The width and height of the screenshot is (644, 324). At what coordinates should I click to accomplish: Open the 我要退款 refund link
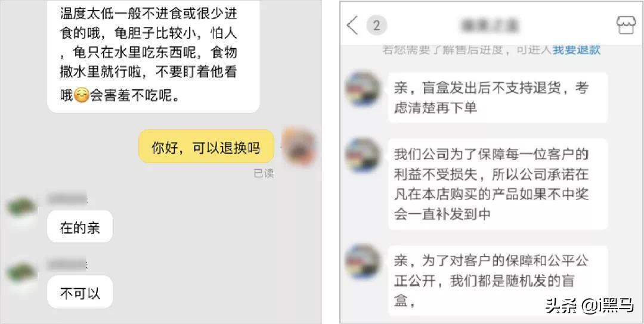click(577, 50)
